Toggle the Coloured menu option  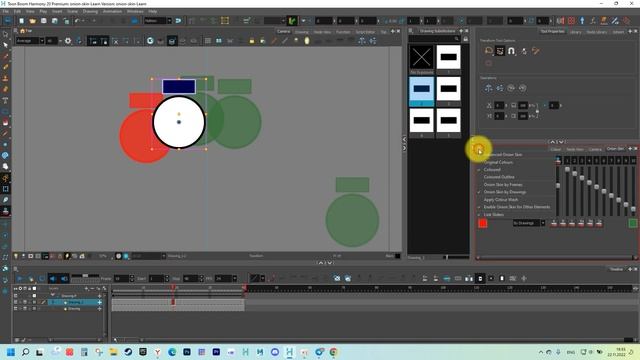tap(492, 170)
